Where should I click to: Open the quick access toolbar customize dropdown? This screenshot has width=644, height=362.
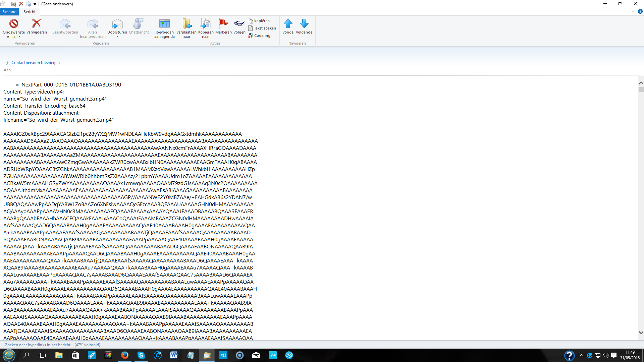(x=35, y=4)
